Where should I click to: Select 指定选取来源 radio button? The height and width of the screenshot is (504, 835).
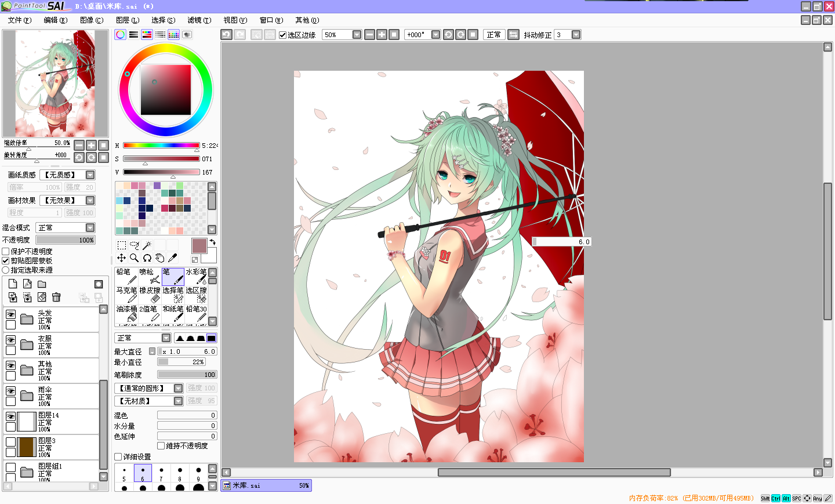pos(6,270)
